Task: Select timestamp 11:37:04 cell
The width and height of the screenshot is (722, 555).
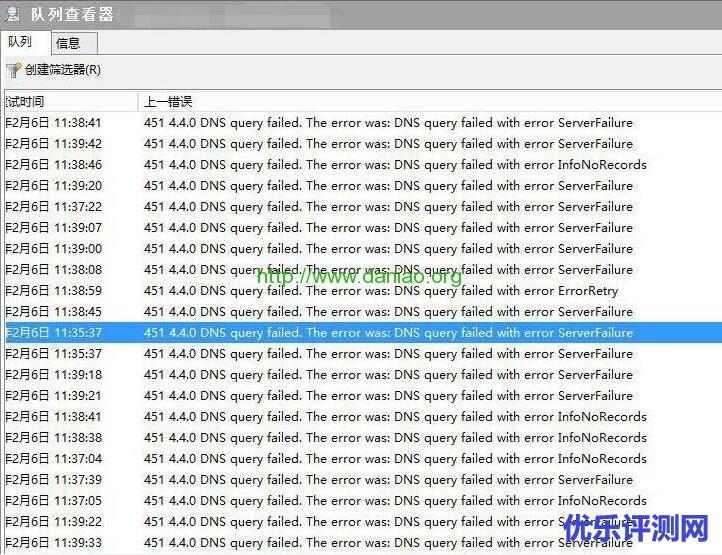Action: pos(53,459)
